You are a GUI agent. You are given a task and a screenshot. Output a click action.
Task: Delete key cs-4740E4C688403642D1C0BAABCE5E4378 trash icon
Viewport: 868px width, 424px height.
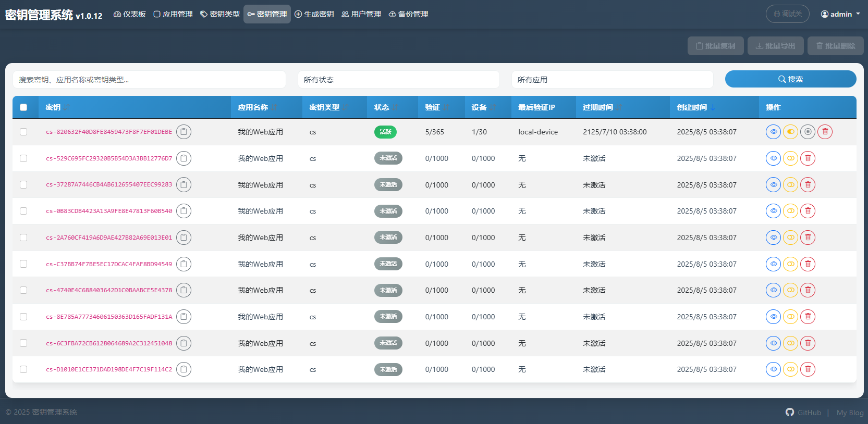[808, 290]
